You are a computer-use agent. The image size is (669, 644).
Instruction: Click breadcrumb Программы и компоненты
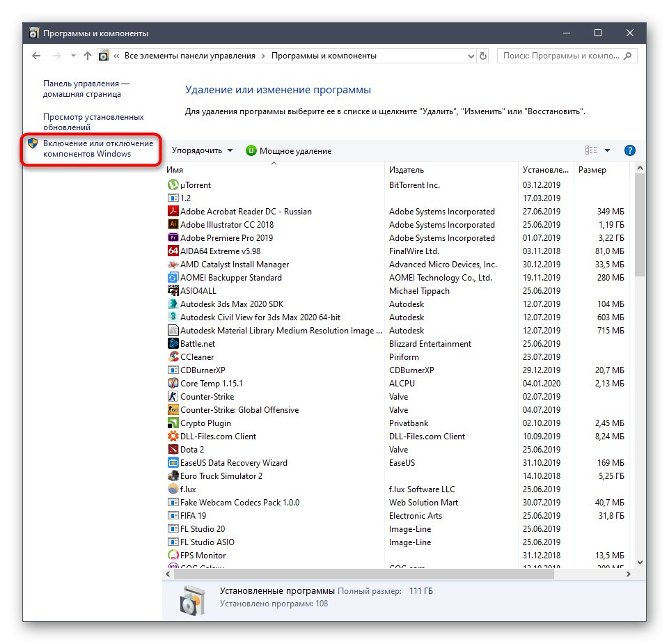[x=324, y=56]
